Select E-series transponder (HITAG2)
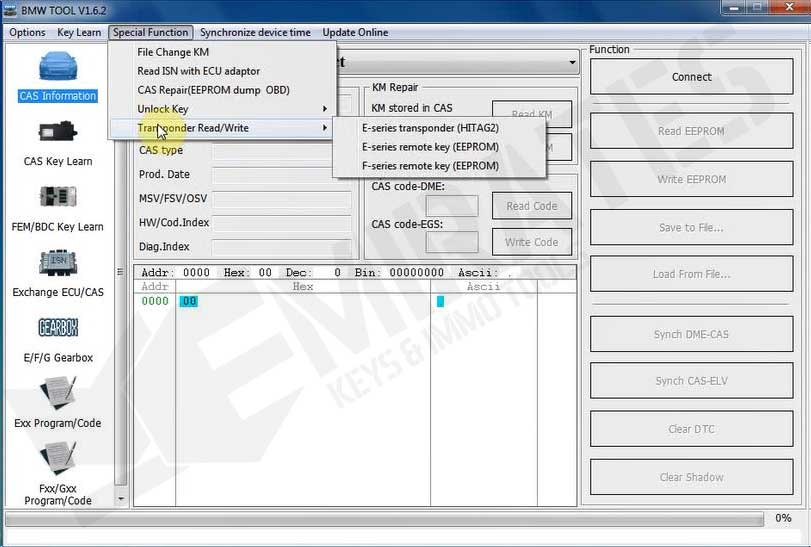 pos(439,128)
